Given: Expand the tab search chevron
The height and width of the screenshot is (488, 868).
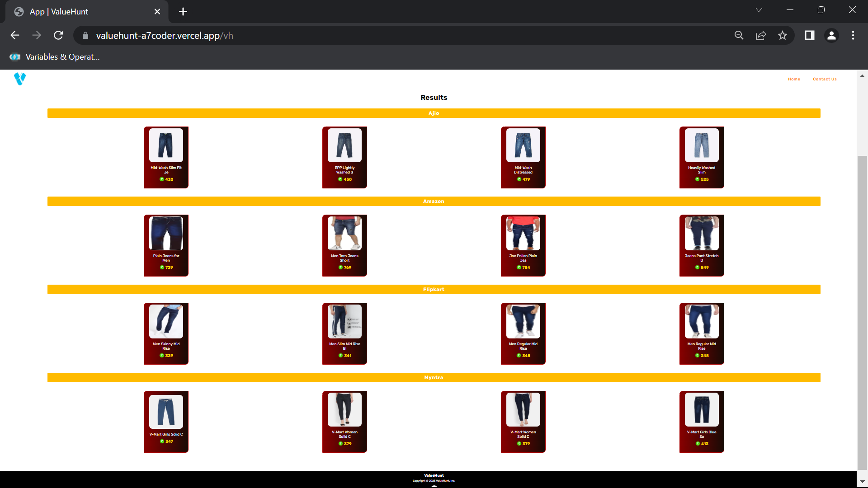Looking at the screenshot, I should coord(759,10).
